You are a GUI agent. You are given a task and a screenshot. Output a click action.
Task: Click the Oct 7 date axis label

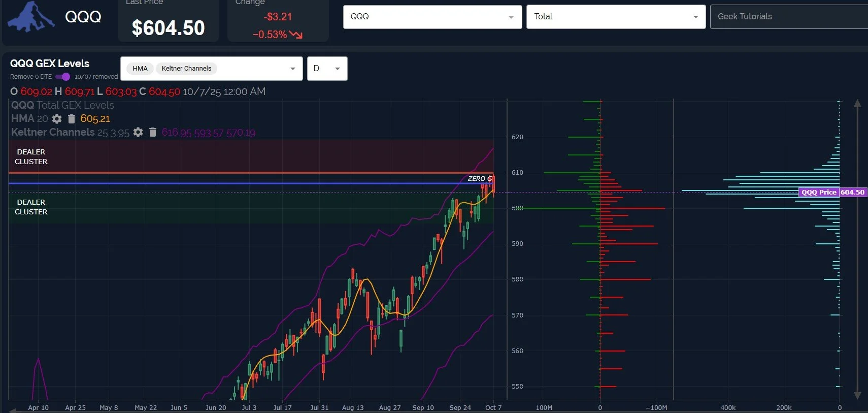(493, 407)
